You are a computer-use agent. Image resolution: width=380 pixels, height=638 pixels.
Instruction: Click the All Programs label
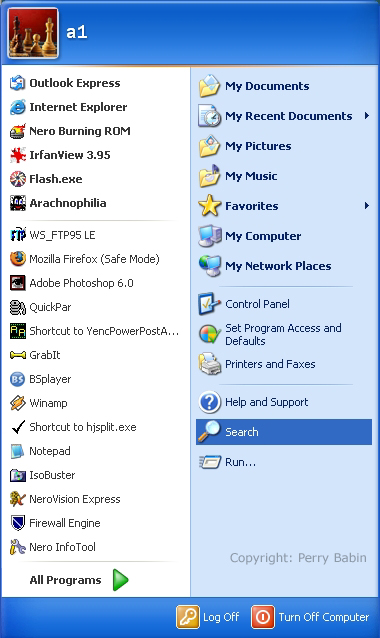click(x=65, y=580)
